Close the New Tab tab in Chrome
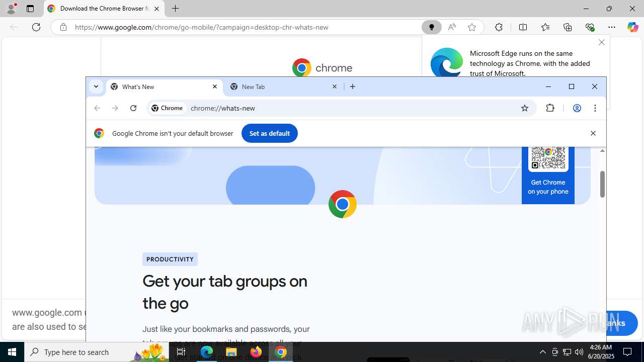This screenshot has width=644, height=362. (x=335, y=86)
